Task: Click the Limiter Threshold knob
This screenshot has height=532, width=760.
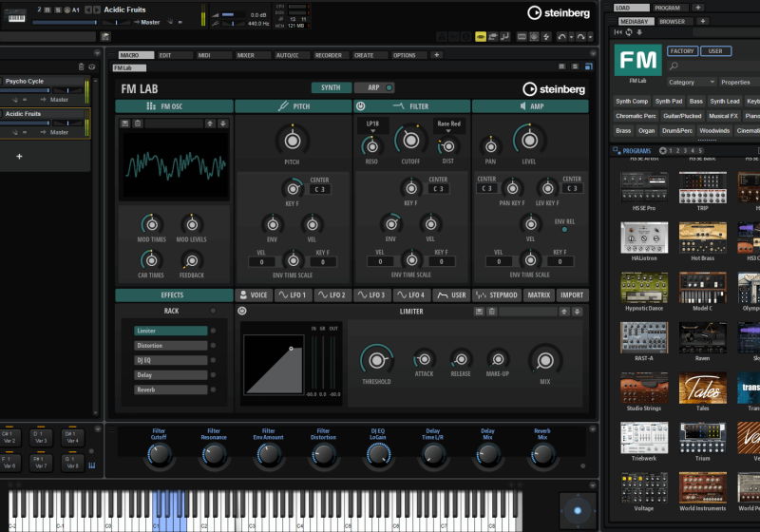Action: point(376,359)
